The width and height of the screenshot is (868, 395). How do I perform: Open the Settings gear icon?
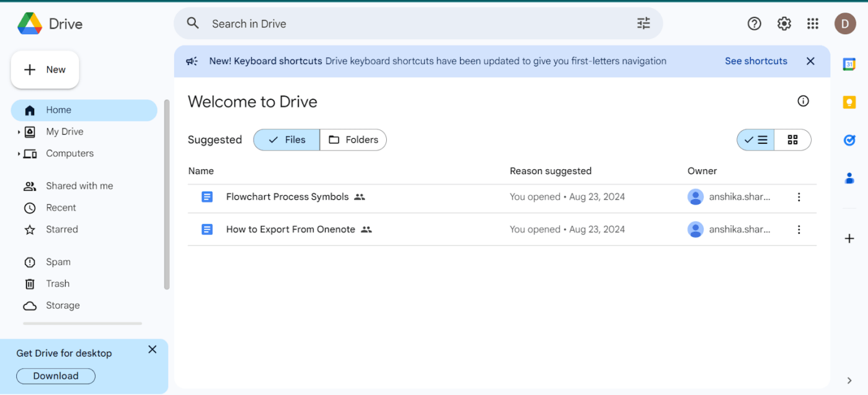(784, 24)
